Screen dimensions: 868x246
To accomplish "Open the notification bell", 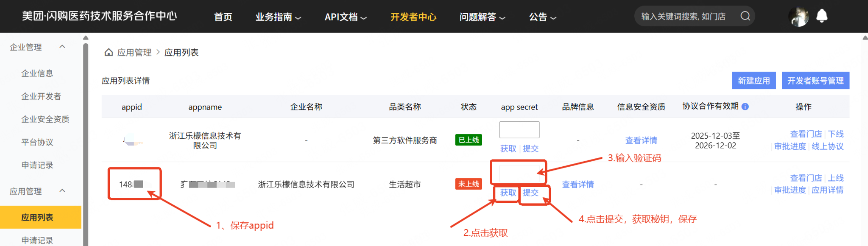I will 822,16.
